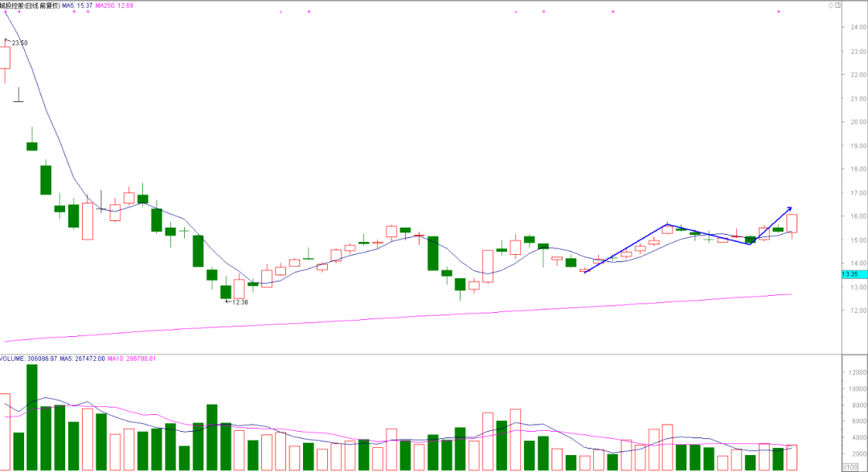Select the tallest green volume bar
Screen dimensions: 868x472
coord(32,417)
